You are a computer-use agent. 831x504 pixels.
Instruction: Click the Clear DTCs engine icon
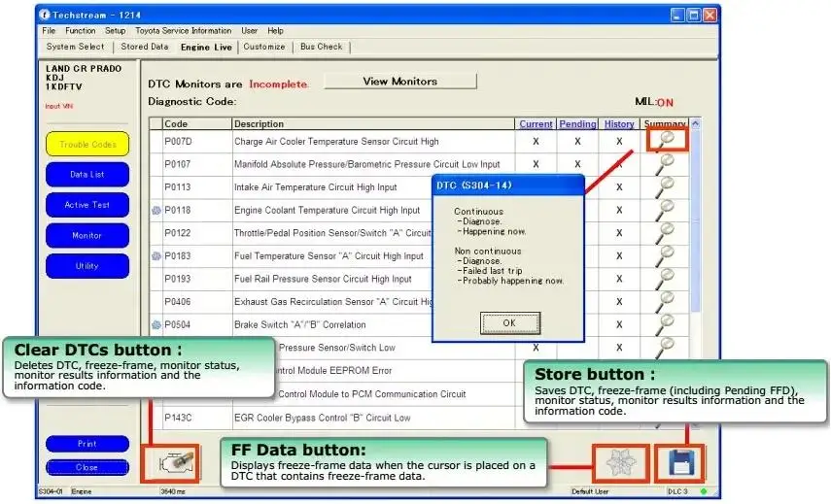[x=177, y=464]
